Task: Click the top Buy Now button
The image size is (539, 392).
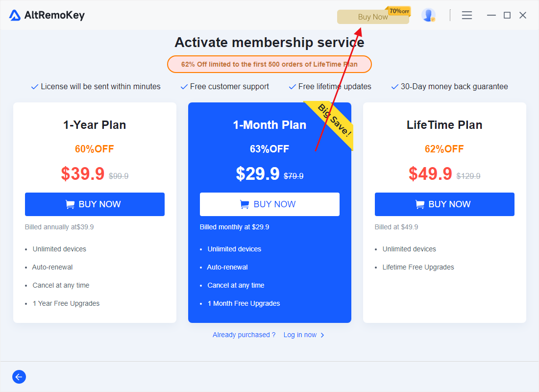Action: [373, 17]
